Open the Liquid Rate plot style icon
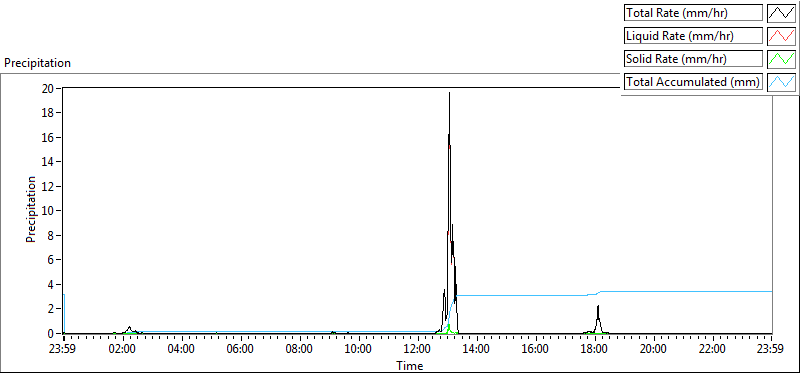The height and width of the screenshot is (373, 800). [x=781, y=35]
